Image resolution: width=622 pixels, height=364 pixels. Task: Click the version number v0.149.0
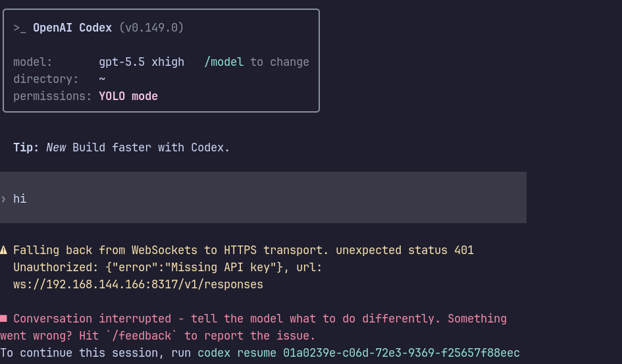151,28
